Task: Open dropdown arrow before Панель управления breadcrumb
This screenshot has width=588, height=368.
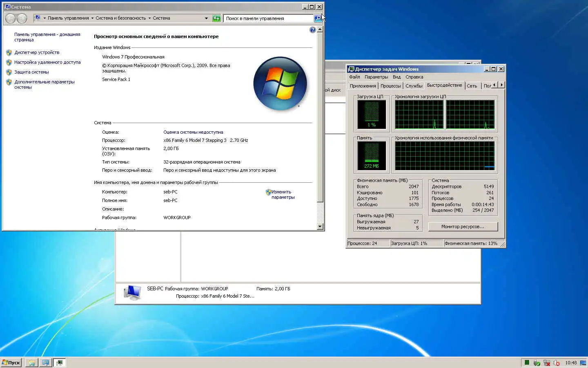Action: pyautogui.click(x=45, y=18)
